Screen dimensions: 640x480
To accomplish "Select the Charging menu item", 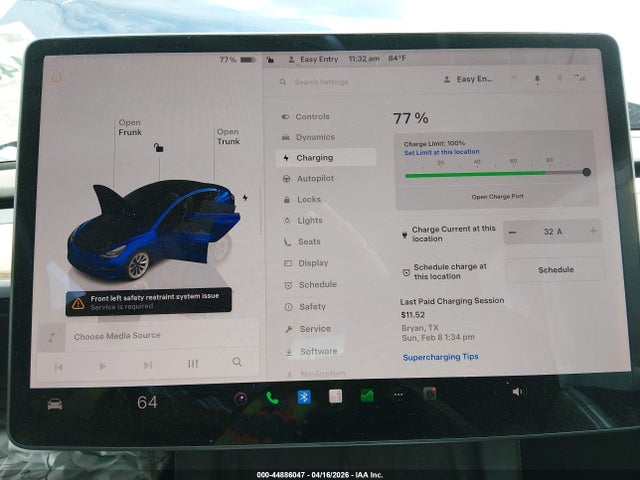I will [326, 158].
